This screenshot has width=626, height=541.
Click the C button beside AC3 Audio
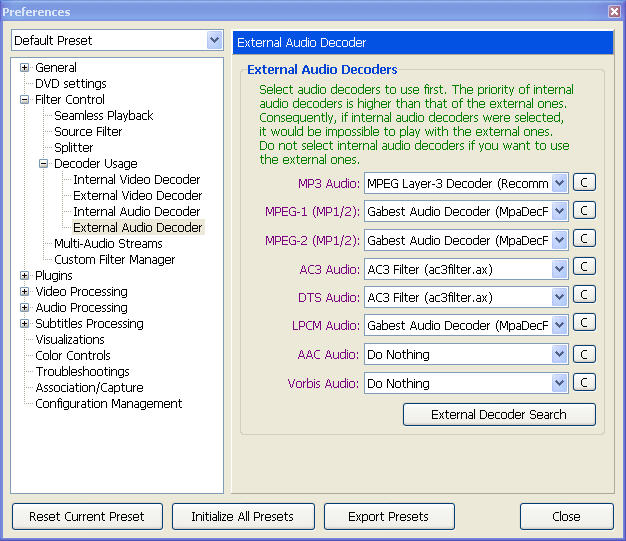(584, 268)
